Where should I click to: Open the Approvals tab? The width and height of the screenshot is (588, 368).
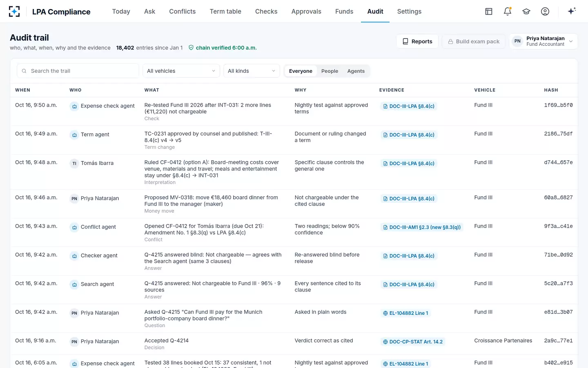306,11
